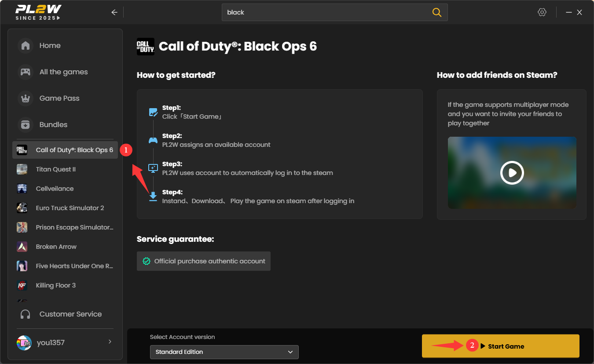This screenshot has width=594, height=364.
Task: Click the Prison Escape Simulator icon
Action: click(22, 227)
